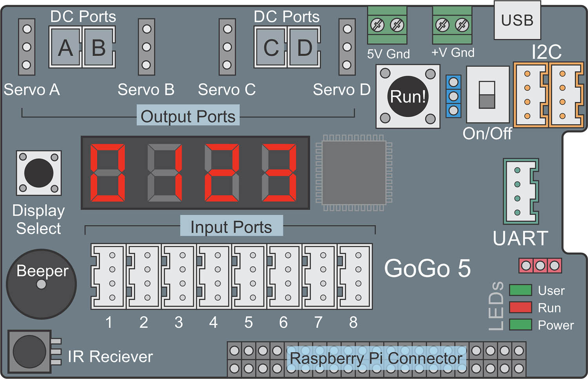Click the Servo A pin header
Image resolution: width=588 pixels, height=379 pixels.
[x=27, y=47]
